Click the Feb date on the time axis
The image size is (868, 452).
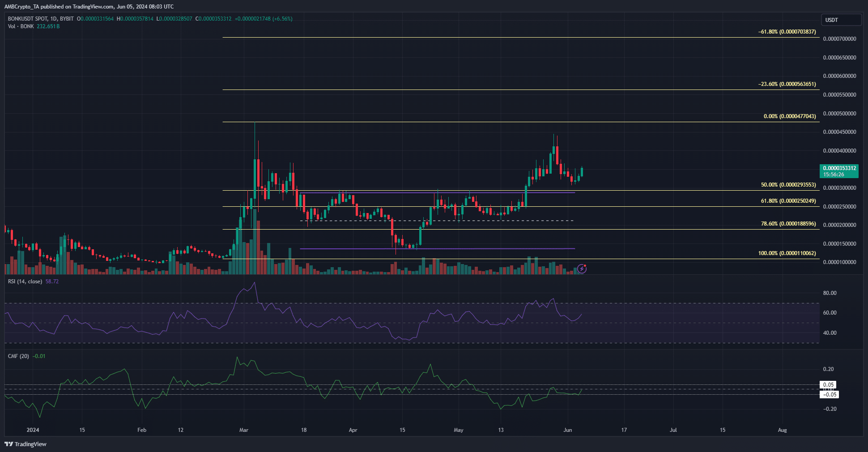pos(142,430)
